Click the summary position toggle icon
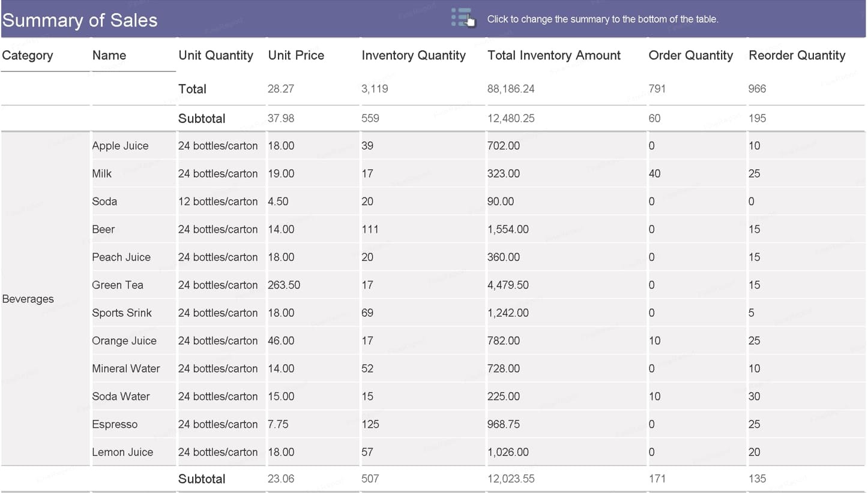Viewport: 868px width, 493px height. (x=463, y=18)
